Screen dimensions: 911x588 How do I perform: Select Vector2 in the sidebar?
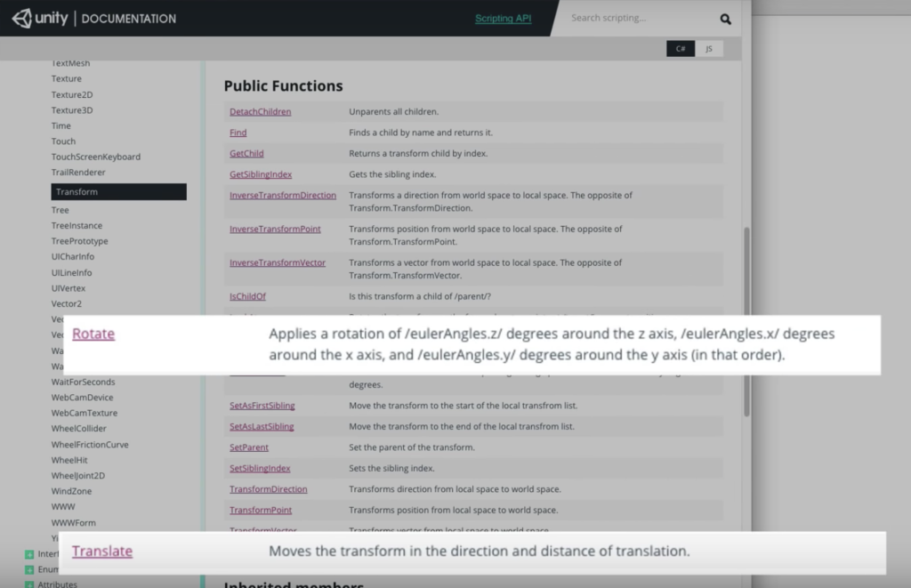(x=66, y=303)
